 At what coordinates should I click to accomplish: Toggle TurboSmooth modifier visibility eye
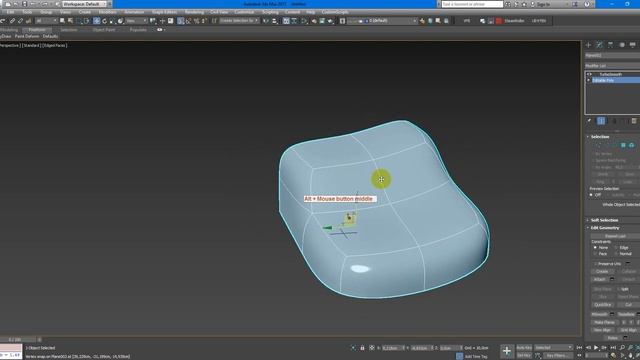pyautogui.click(x=589, y=74)
